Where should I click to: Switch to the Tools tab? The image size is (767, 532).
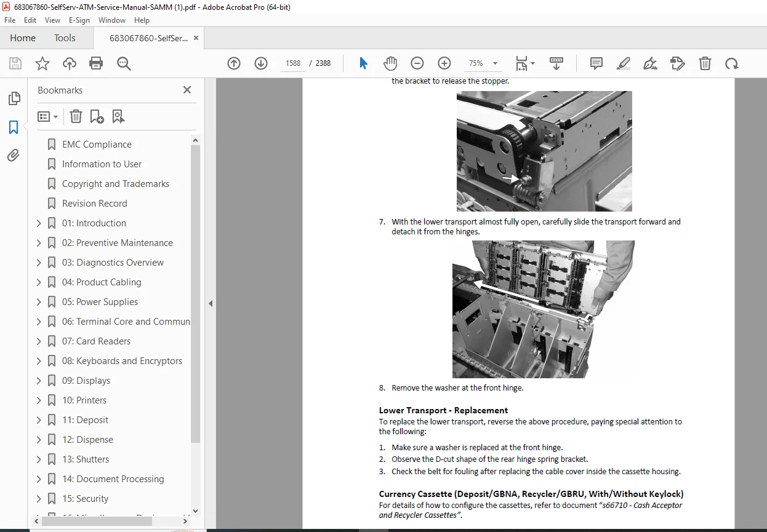pos(65,38)
